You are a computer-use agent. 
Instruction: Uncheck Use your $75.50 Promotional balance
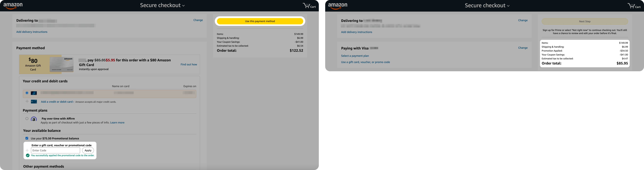[x=27, y=138]
